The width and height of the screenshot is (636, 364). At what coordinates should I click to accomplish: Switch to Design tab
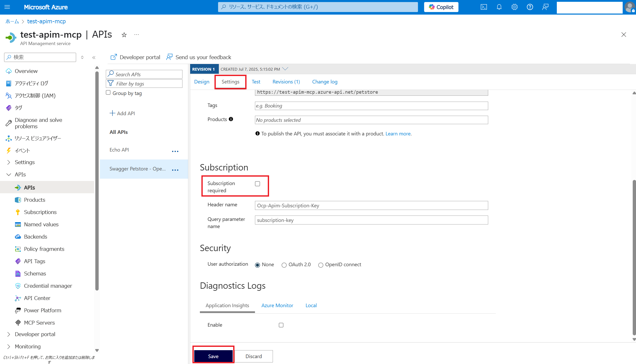point(202,82)
